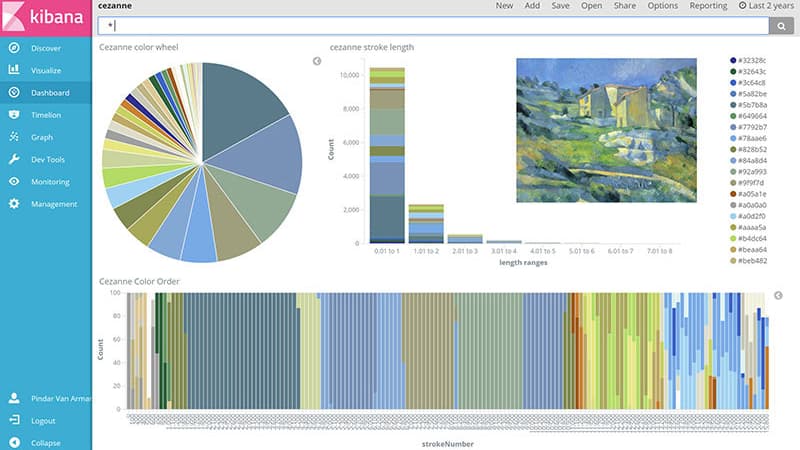Image resolution: width=800 pixels, height=450 pixels.
Task: Click the search magnifier button
Action: 781,26
